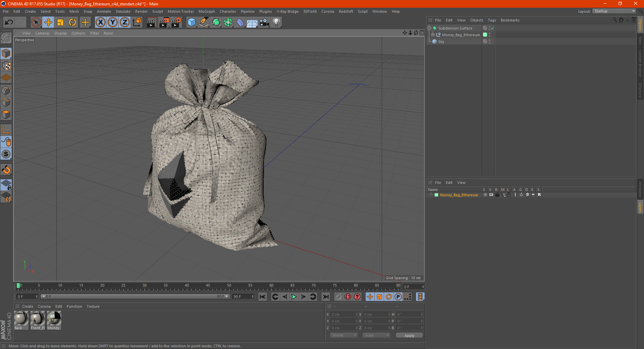This screenshot has height=349, width=644.
Task: Activate the Rotate tool
Action: click(x=72, y=22)
